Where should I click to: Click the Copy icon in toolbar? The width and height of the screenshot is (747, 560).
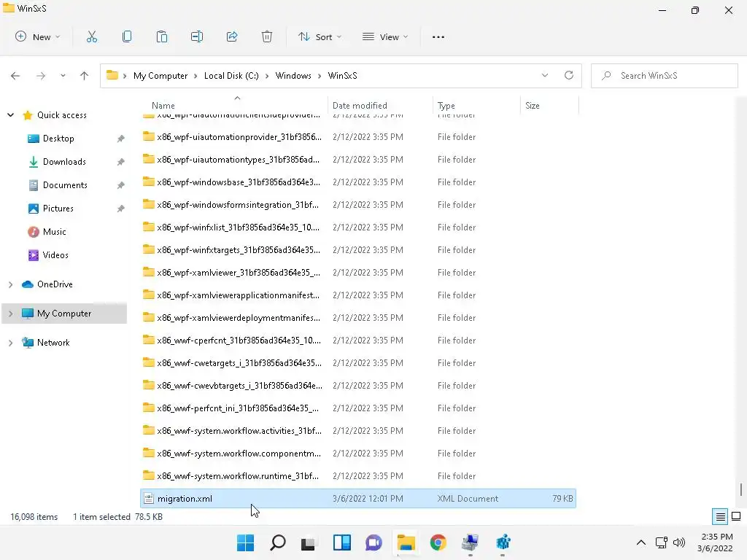pos(127,36)
